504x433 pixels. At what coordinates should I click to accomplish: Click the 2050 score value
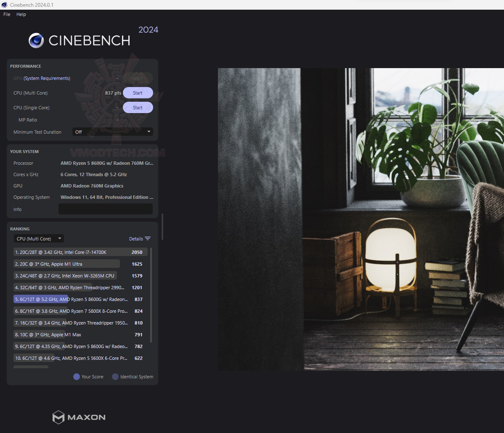click(x=137, y=252)
